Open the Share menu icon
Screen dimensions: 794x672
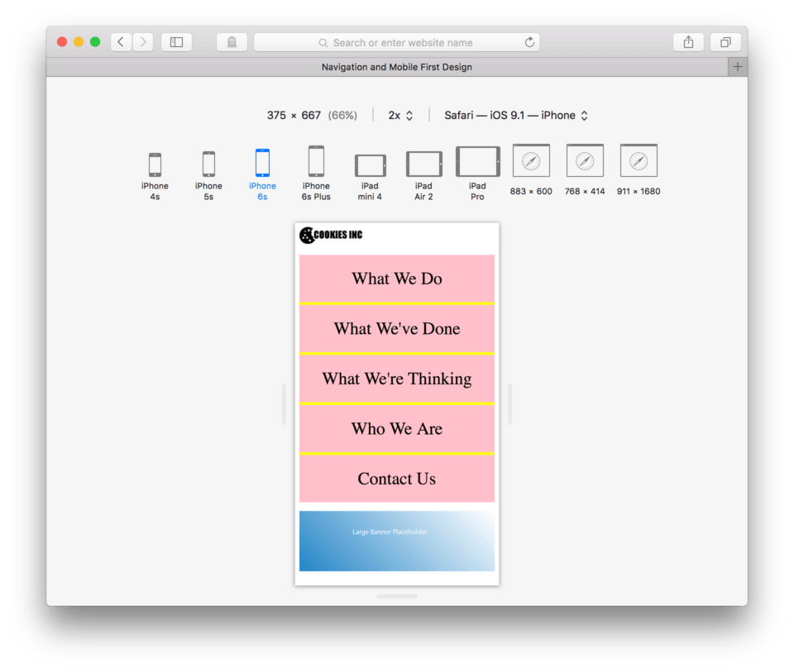pos(688,42)
